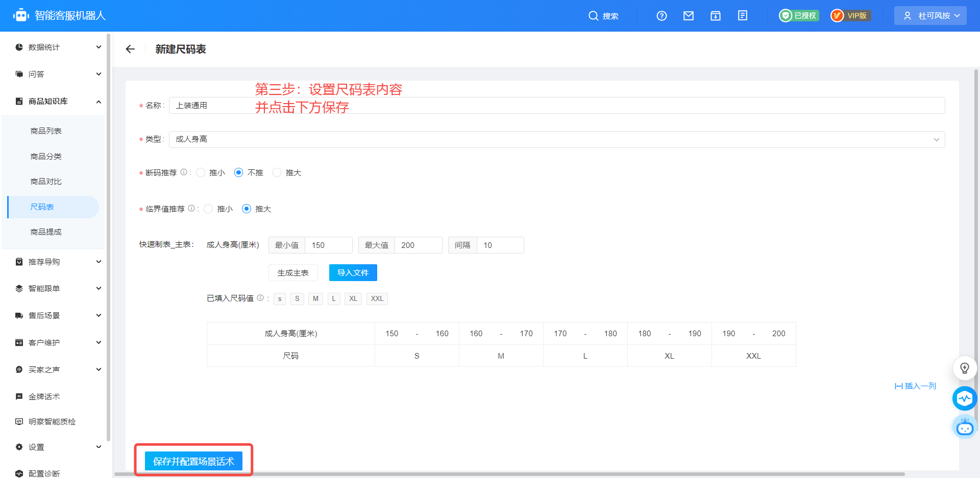Click the 买家之声 icon
The height and width of the screenshot is (478, 980).
point(19,369)
